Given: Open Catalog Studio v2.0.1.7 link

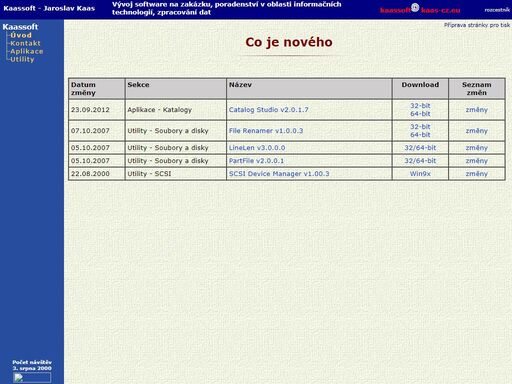Looking at the screenshot, I should pyautogui.click(x=269, y=110).
